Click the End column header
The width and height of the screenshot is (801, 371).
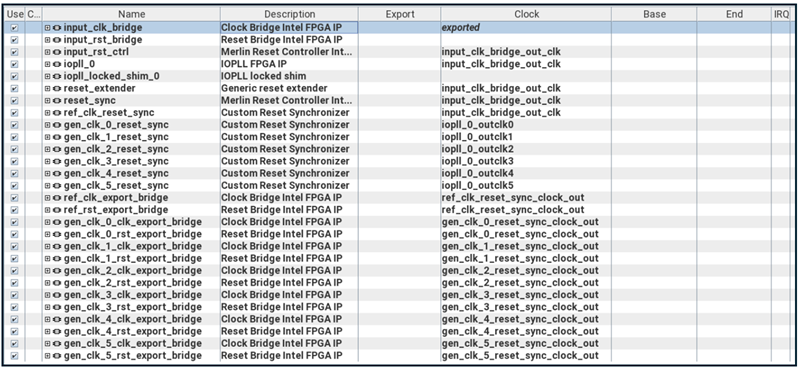[734, 14]
